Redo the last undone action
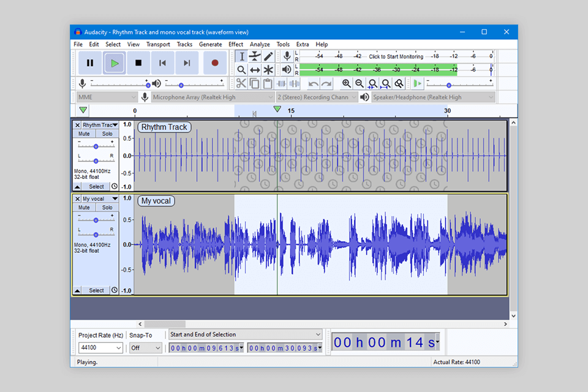 pyautogui.click(x=326, y=84)
